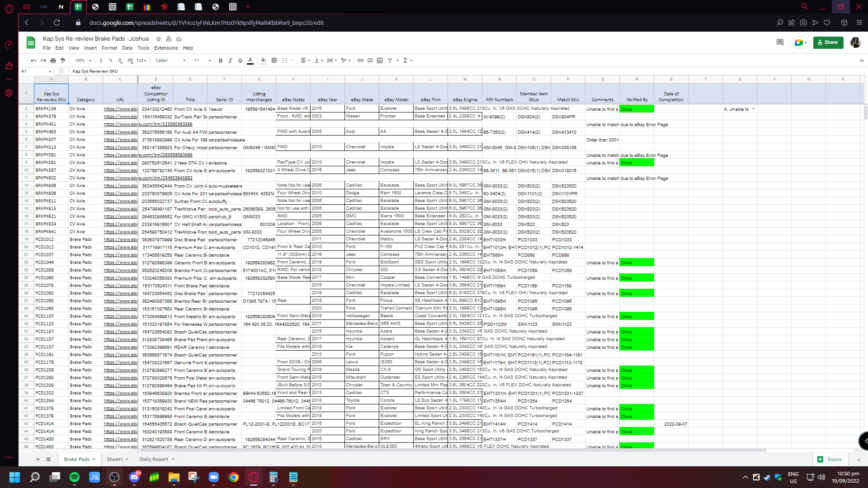Switch to the Daily Report sheet tab
The image size is (868, 488).
(x=154, y=460)
